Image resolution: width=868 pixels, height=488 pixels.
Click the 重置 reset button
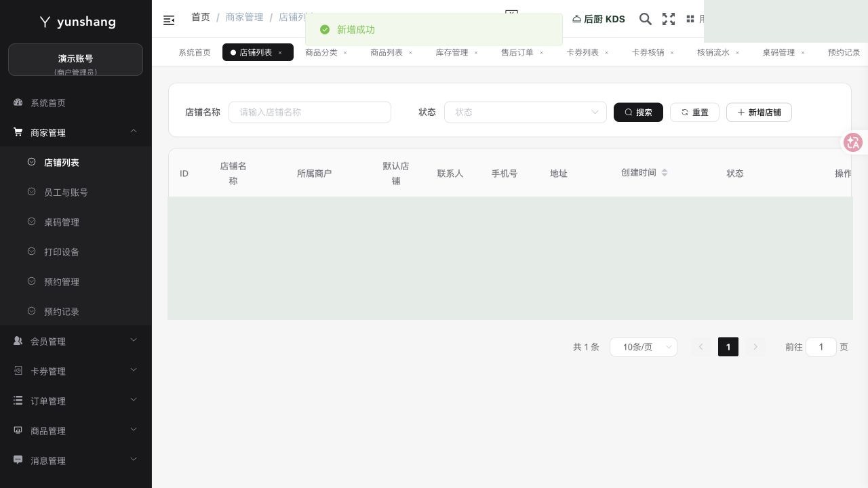point(694,112)
